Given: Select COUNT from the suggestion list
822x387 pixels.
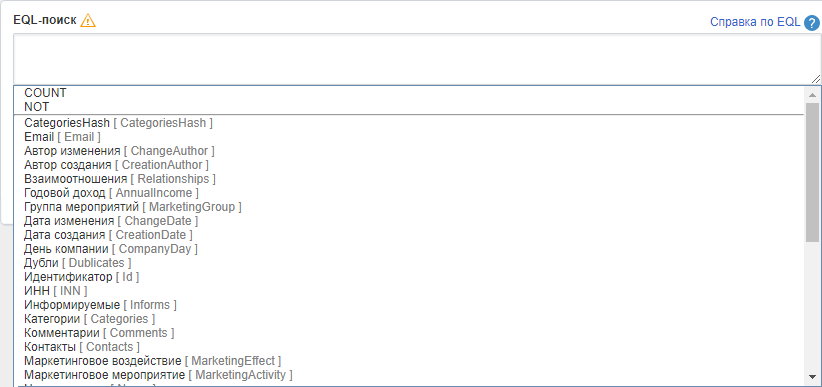Looking at the screenshot, I should (409, 93).
